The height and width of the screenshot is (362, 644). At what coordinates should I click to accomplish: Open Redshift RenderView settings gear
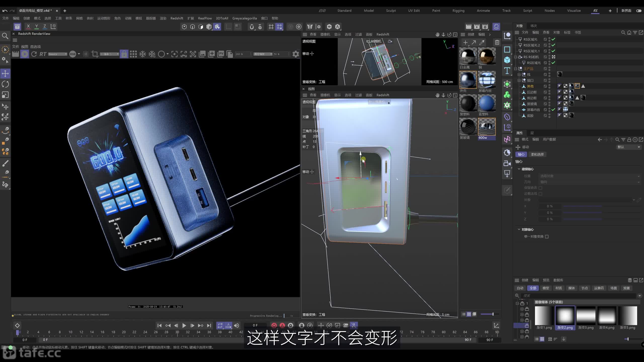(x=296, y=54)
